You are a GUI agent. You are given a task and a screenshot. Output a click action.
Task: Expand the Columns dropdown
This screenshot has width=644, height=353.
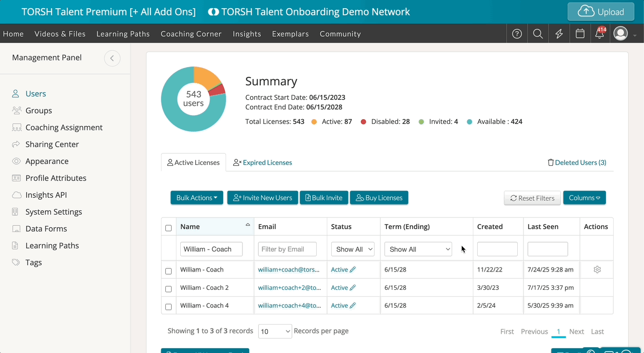pyautogui.click(x=584, y=198)
